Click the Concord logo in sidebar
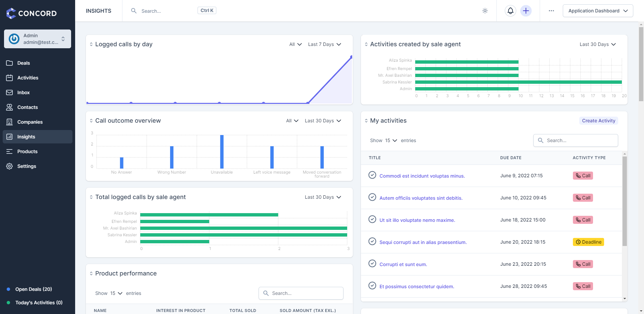Viewport: 644px width, 314px height. tap(32, 13)
